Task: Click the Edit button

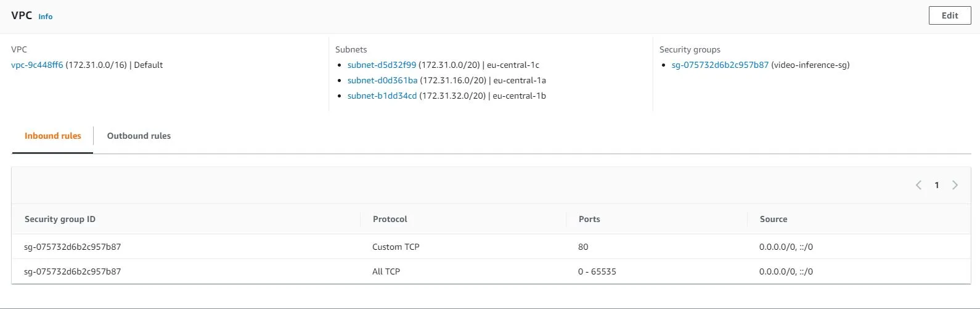Action: coord(949,15)
